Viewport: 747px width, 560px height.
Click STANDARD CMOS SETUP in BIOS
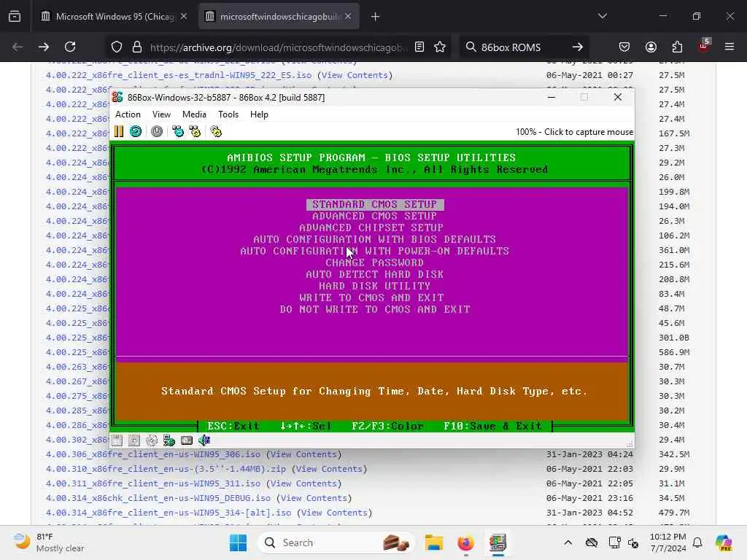click(x=375, y=204)
